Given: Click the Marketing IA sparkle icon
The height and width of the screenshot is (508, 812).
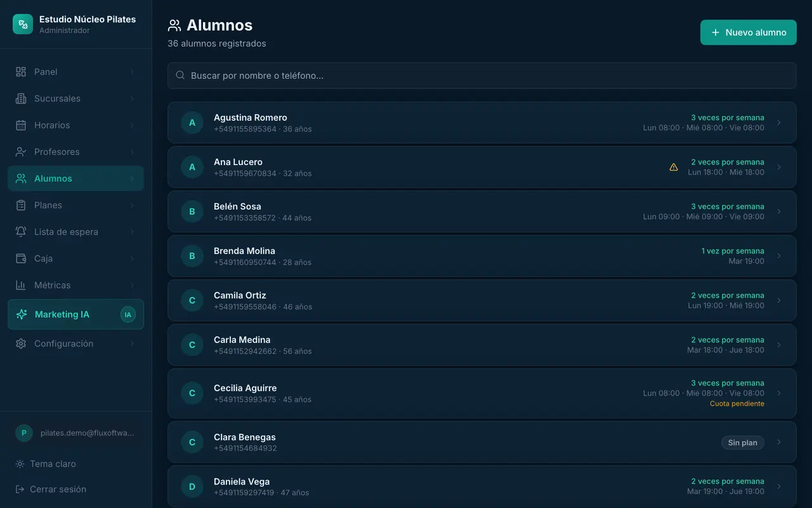Looking at the screenshot, I should 22,314.
